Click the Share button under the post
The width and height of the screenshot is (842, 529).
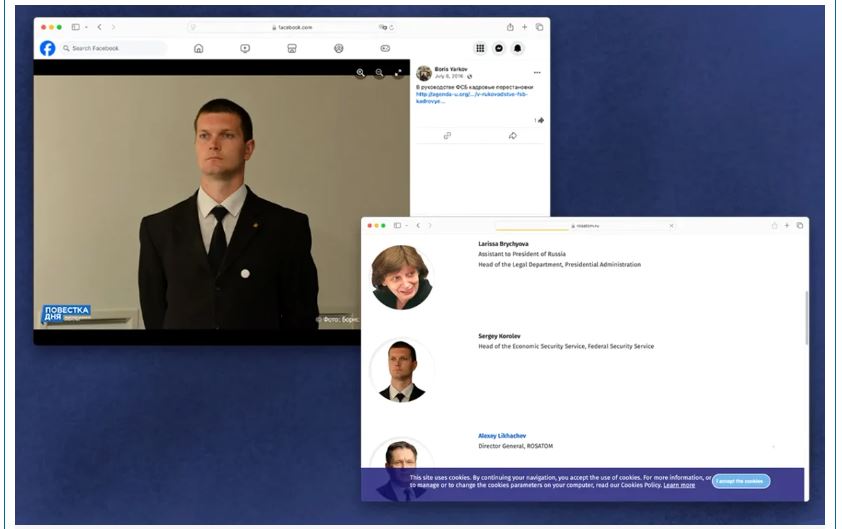click(513, 136)
